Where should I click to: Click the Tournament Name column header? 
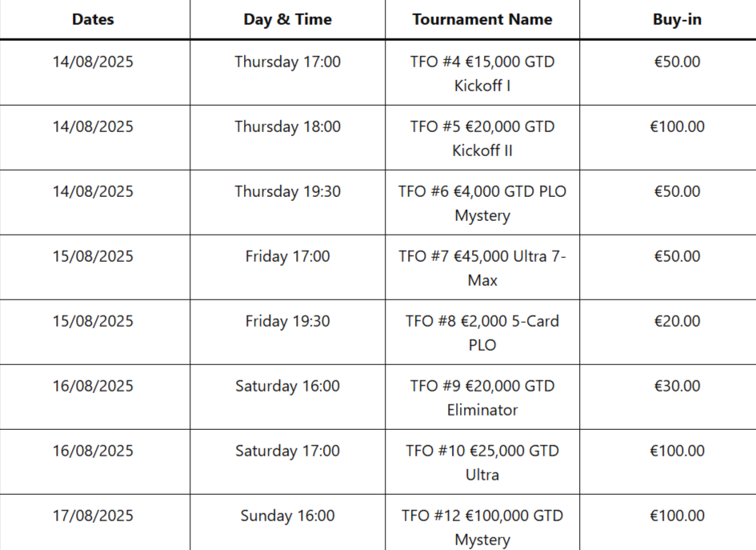(482, 19)
